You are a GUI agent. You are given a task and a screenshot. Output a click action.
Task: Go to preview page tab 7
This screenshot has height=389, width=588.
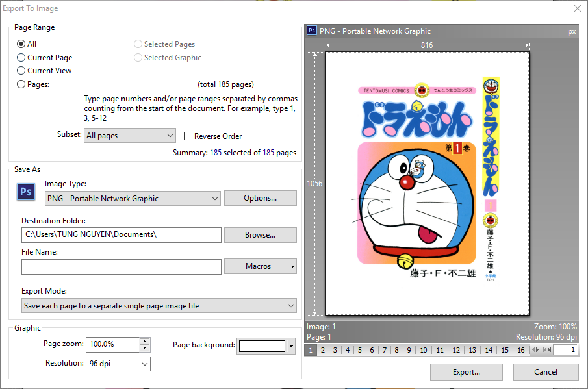[x=385, y=349]
